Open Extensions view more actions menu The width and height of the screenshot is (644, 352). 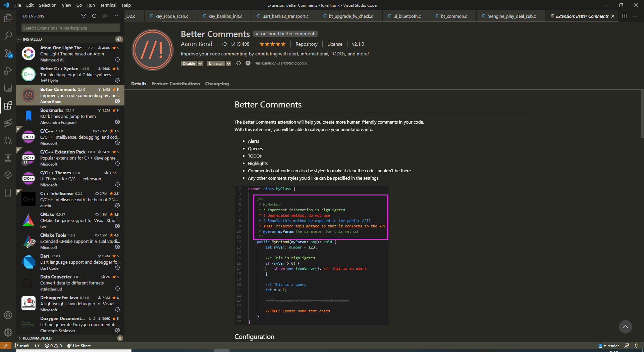coord(116,16)
